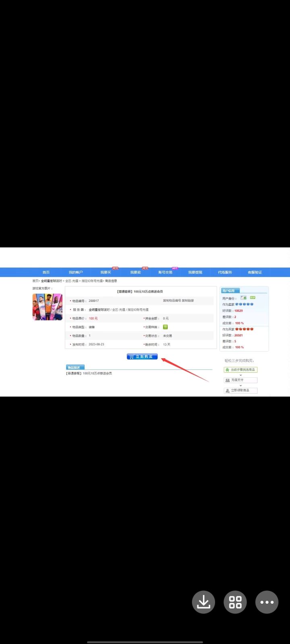The height and width of the screenshot is (644, 290).
Task: Click the 充值支付 step button
Action: click(x=240, y=380)
